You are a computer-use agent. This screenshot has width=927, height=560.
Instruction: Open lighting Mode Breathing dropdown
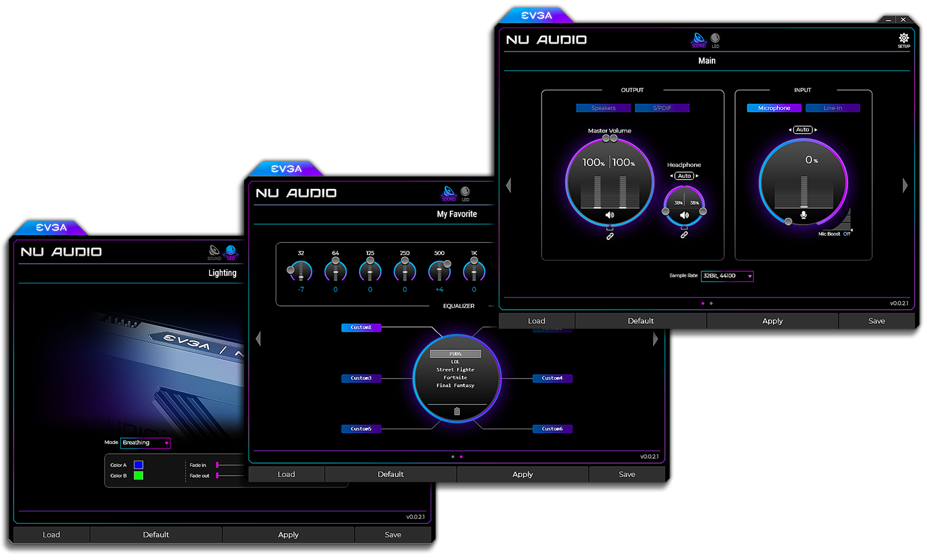(145, 443)
